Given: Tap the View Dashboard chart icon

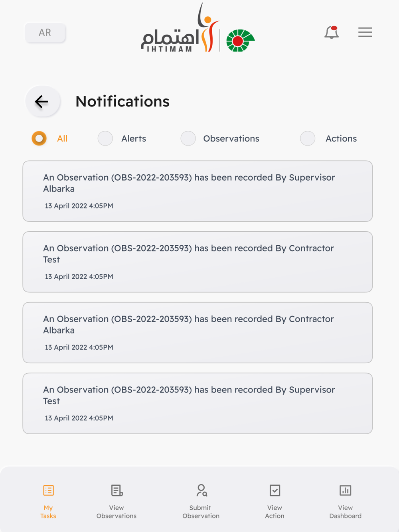Looking at the screenshot, I should click(345, 490).
